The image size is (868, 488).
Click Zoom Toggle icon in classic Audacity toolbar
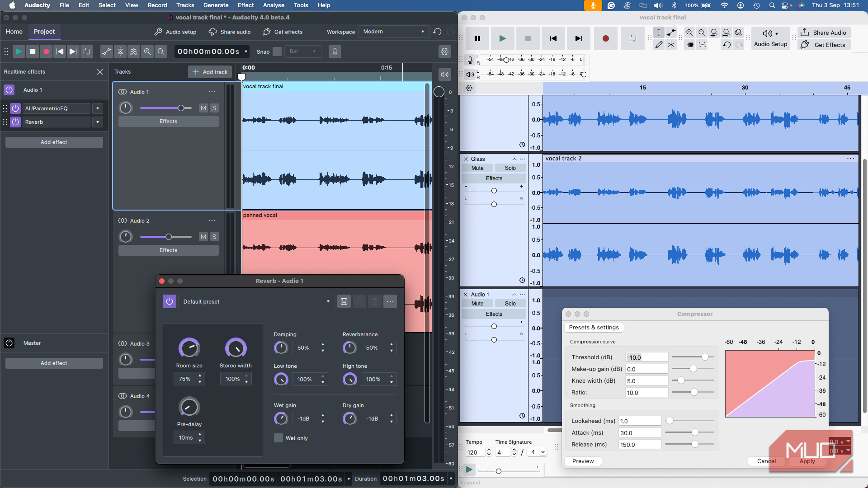point(738,33)
